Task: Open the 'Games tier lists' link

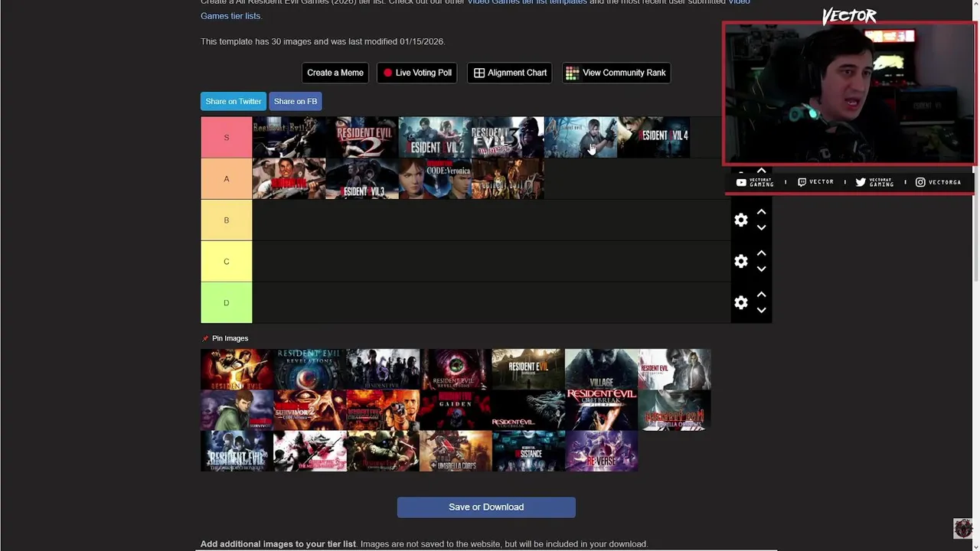Action: click(230, 15)
